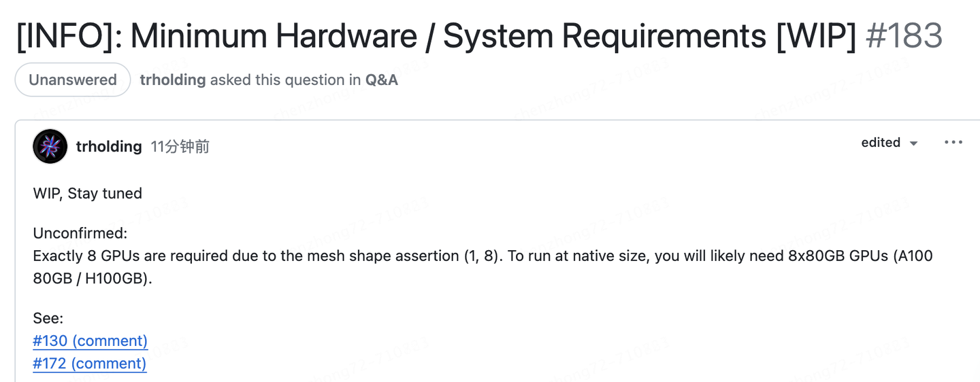Screen dimensions: 980x382
Task: Click the "See:" label above the links
Action: coord(48,319)
